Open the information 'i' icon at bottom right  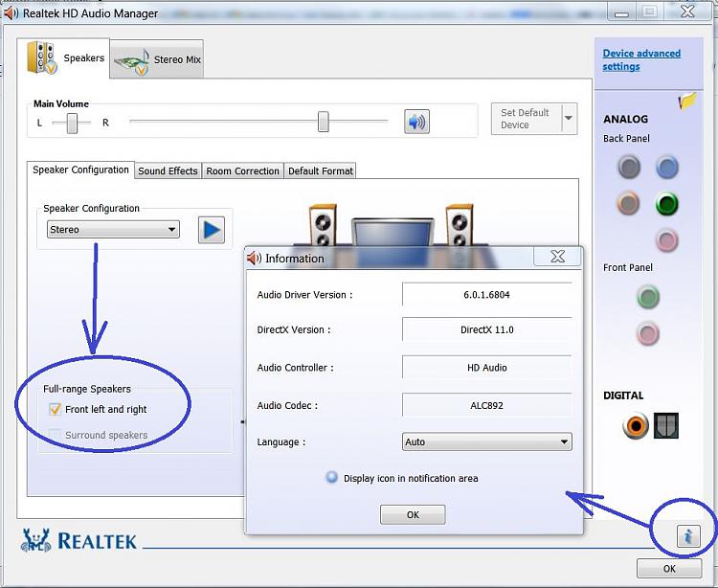pyautogui.click(x=688, y=535)
